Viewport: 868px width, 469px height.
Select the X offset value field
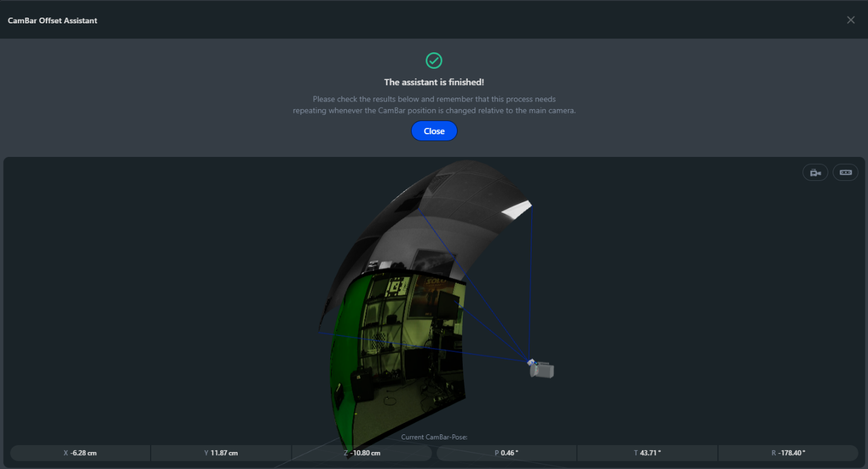[x=81, y=453]
